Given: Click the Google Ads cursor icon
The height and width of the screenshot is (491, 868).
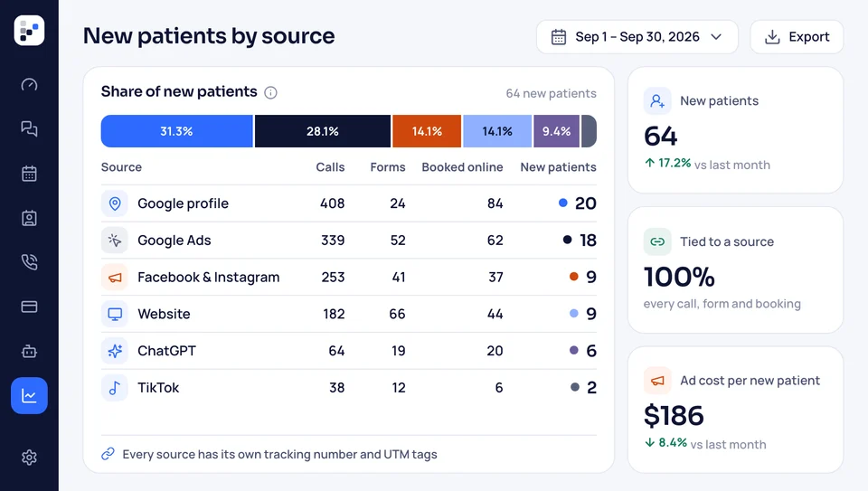Looking at the screenshot, I should (x=115, y=241).
